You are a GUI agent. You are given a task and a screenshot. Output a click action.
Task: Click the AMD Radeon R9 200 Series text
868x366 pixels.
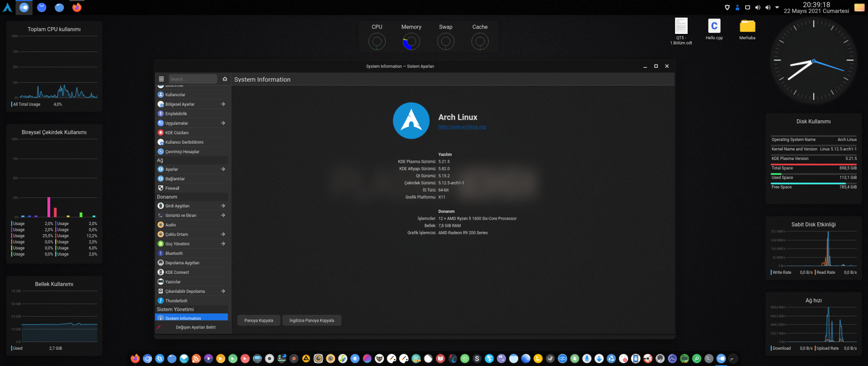463,233
